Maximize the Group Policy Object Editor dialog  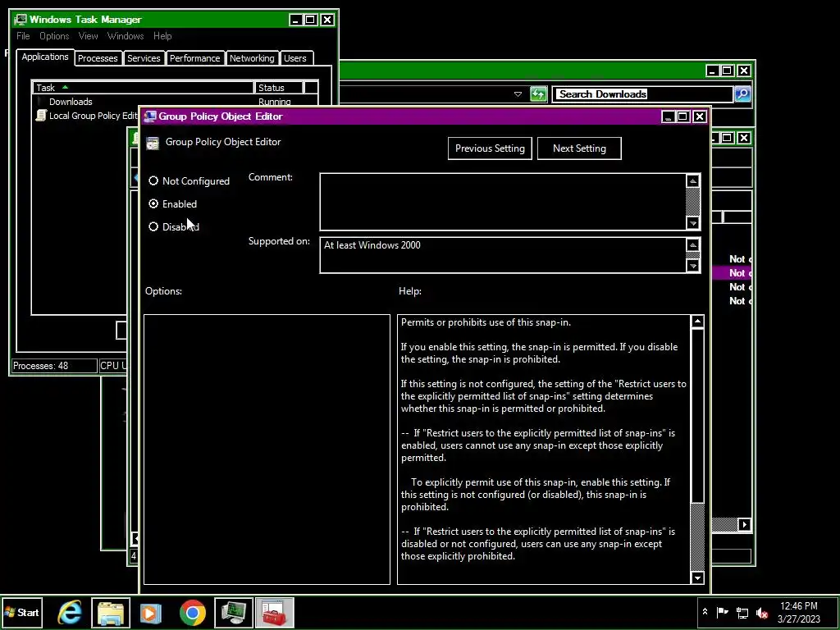[x=683, y=116]
